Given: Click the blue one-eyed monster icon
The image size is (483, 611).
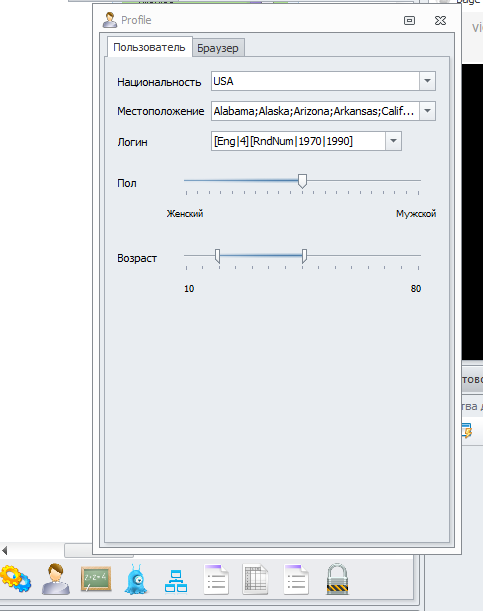Looking at the screenshot, I should pyautogui.click(x=136, y=579).
